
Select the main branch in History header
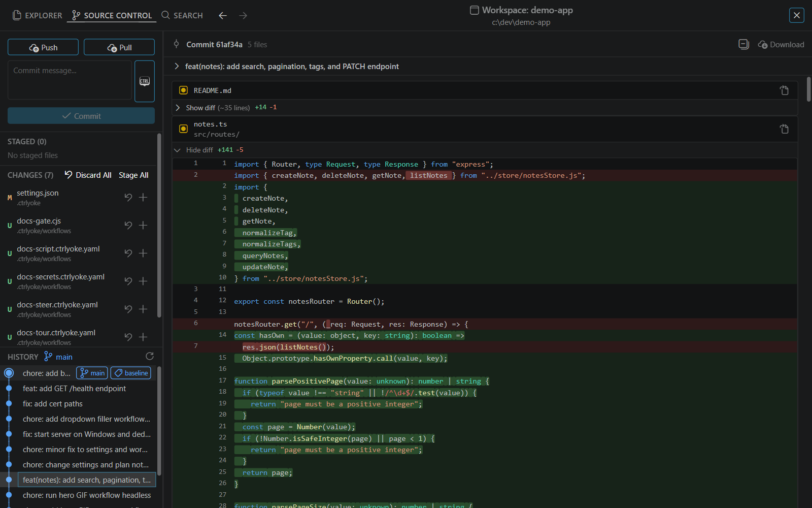[x=58, y=357]
